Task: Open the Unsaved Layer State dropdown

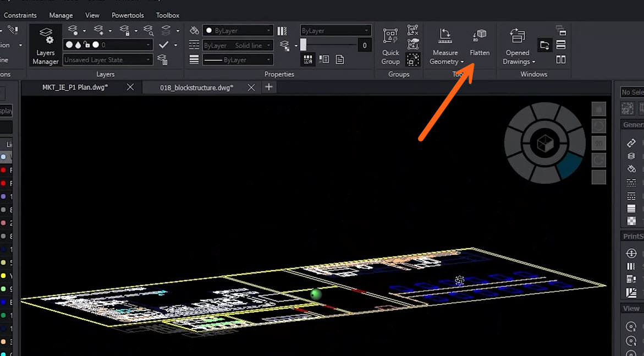Action: coord(108,59)
